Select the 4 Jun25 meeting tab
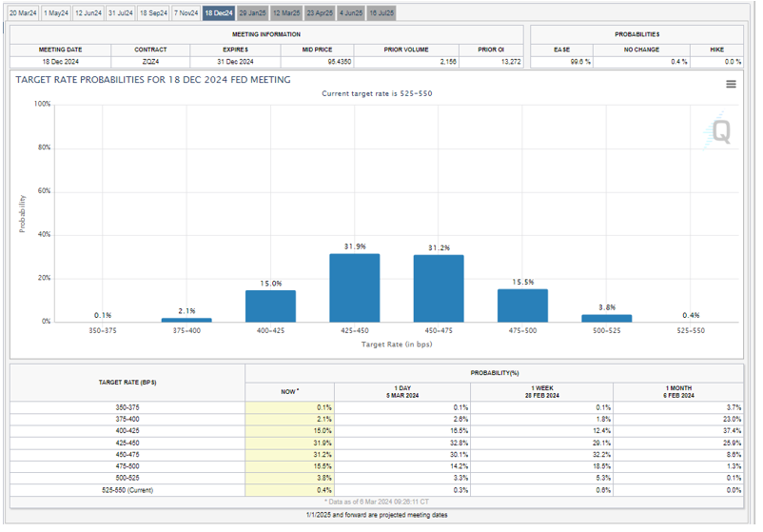 (x=351, y=13)
